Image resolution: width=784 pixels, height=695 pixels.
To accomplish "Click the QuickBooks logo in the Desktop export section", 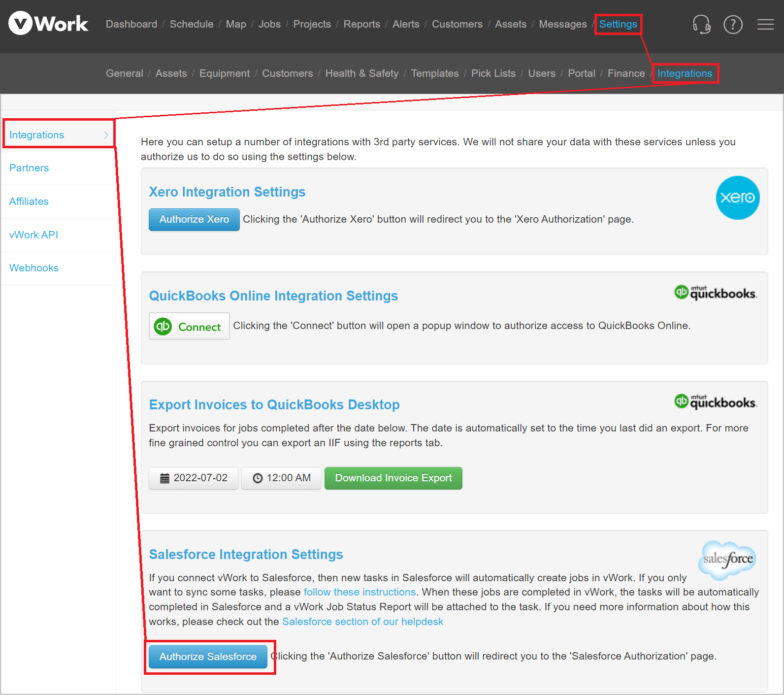I will coord(716,402).
